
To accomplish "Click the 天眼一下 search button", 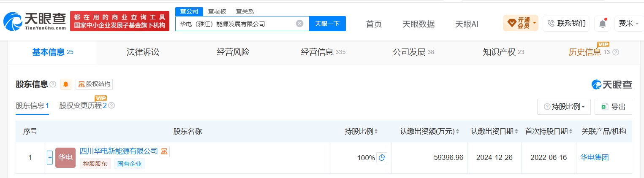I will point(327,24).
